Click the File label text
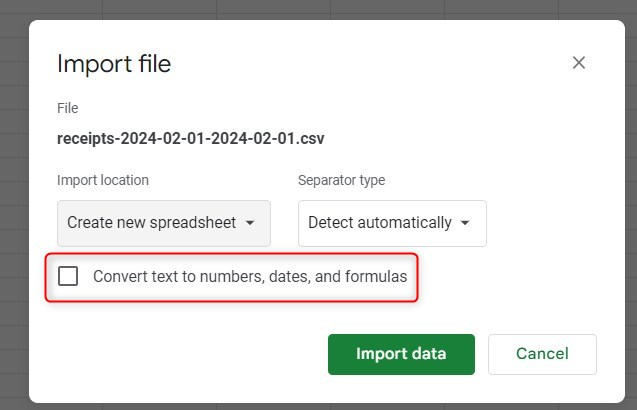 tap(68, 108)
